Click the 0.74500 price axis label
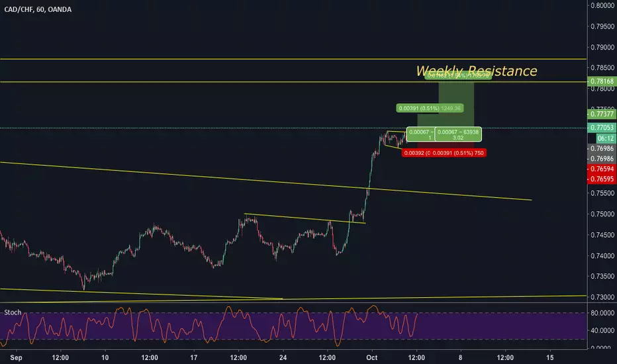The width and height of the screenshot is (617, 364). (x=602, y=235)
